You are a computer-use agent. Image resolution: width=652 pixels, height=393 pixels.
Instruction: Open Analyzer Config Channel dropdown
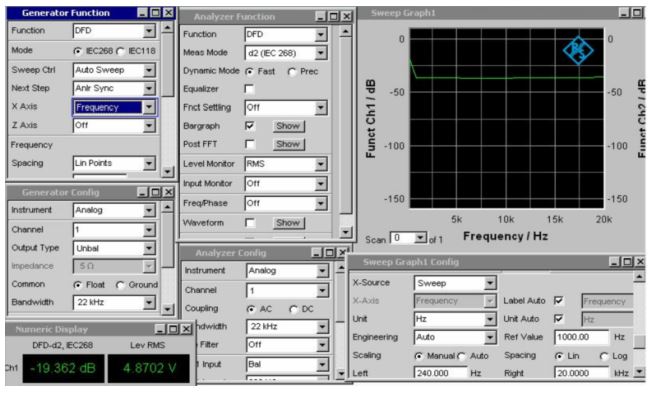click(287, 290)
